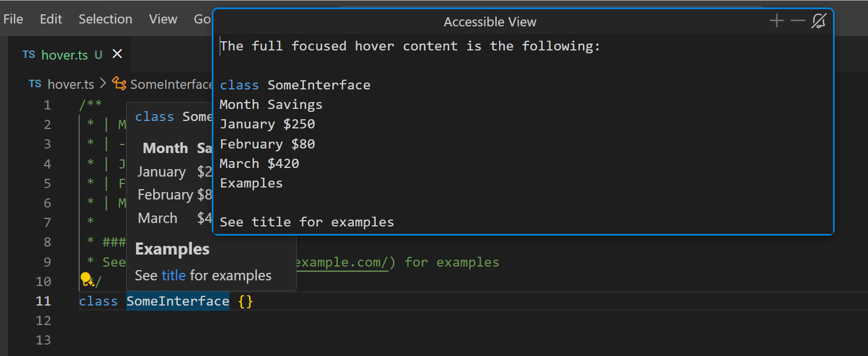Expand the breadcrumb chevron after hover.ts
Screen dimensions: 868x356
[102, 84]
